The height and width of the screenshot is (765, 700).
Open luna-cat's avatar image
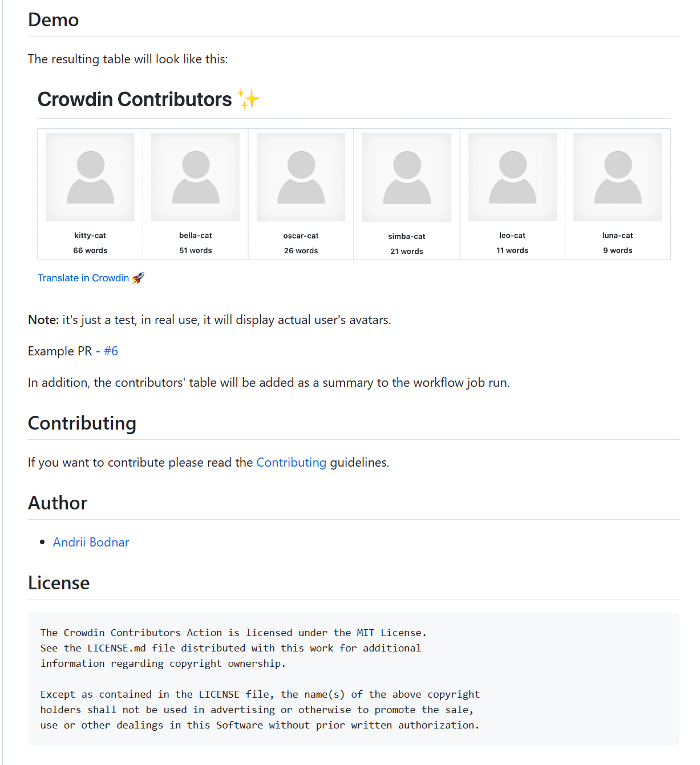coord(618,177)
